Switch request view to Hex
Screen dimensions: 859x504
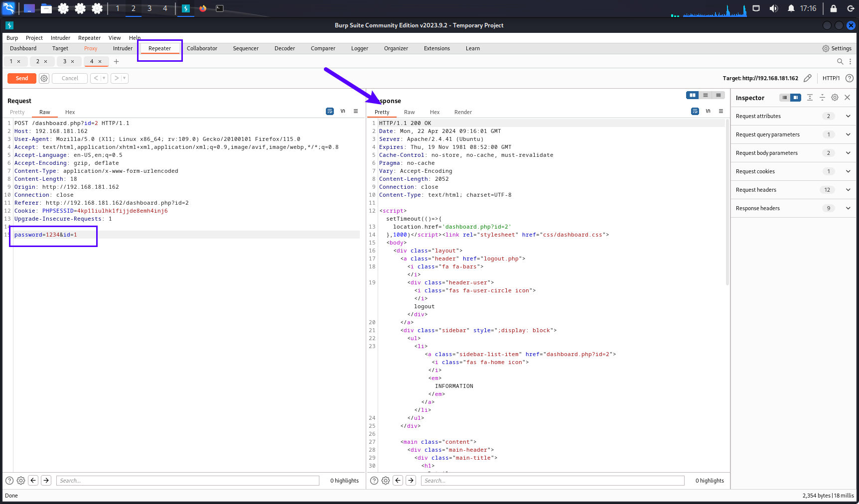click(x=70, y=112)
